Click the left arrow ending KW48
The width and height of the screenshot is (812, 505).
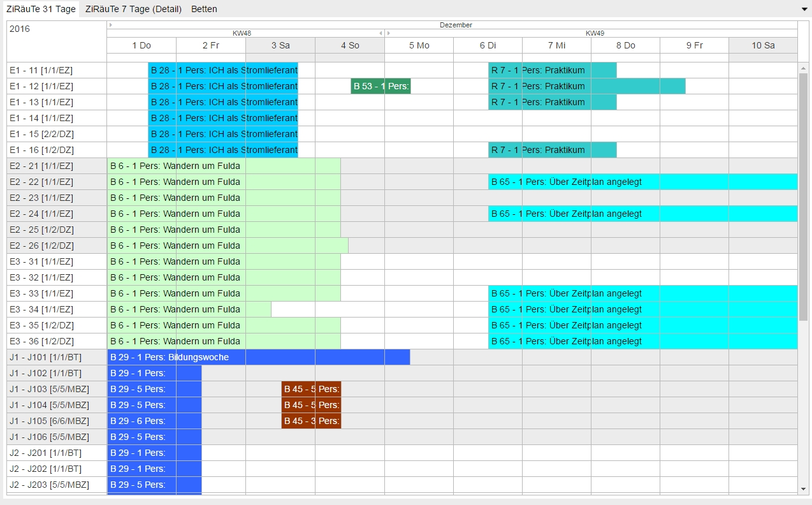(x=381, y=33)
